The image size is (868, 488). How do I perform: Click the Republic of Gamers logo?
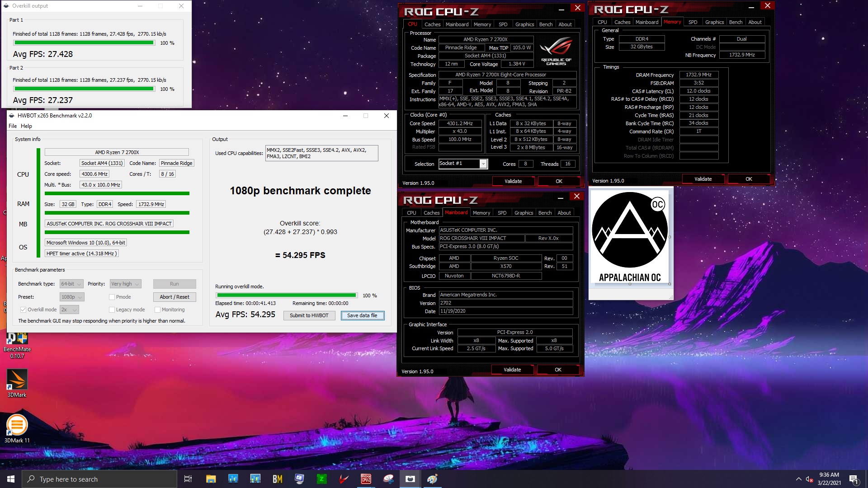[x=557, y=52]
